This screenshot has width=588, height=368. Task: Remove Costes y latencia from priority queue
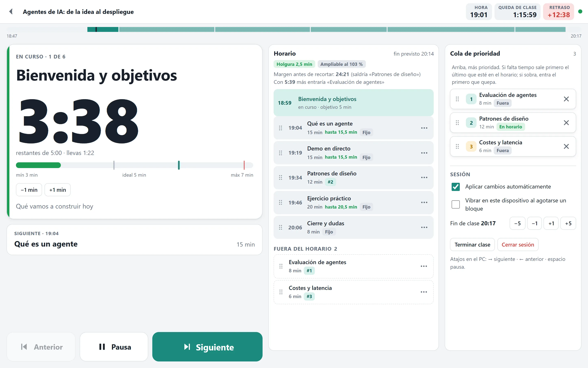point(566,147)
